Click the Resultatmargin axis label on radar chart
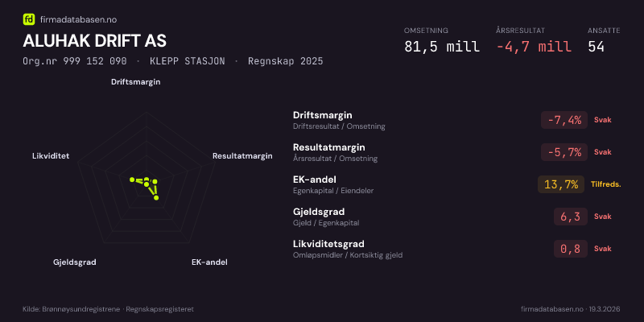644x322 pixels. click(x=242, y=155)
